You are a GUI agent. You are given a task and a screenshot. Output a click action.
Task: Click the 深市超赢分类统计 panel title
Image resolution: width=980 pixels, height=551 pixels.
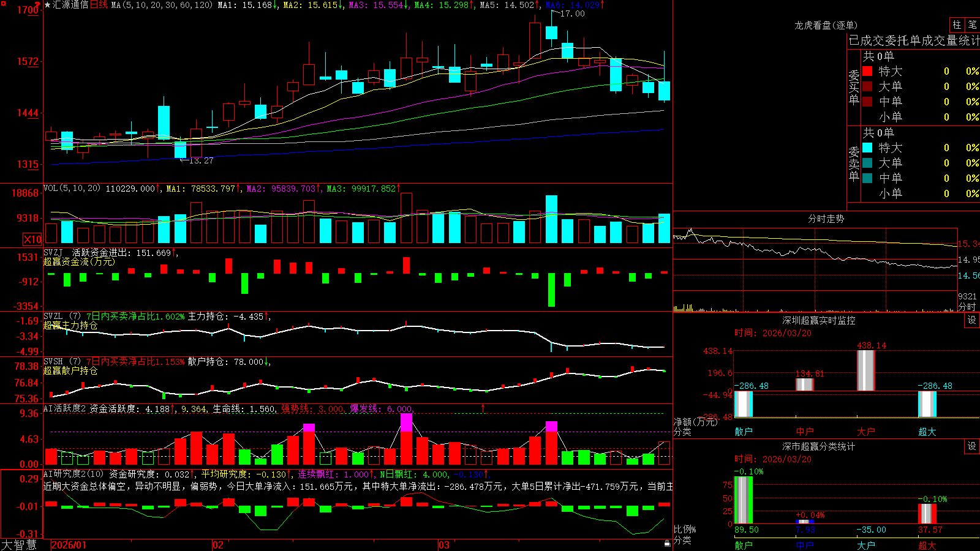click(x=818, y=446)
